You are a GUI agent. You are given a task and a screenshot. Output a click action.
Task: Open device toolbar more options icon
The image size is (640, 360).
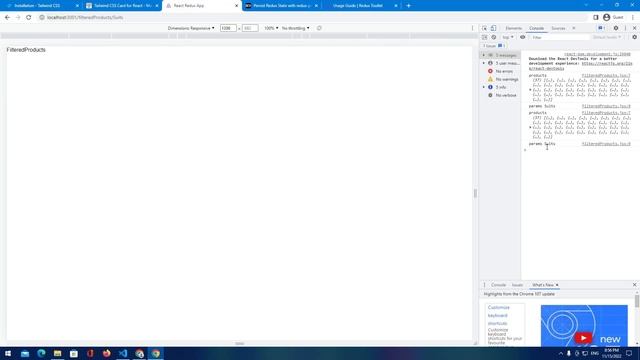tap(473, 28)
